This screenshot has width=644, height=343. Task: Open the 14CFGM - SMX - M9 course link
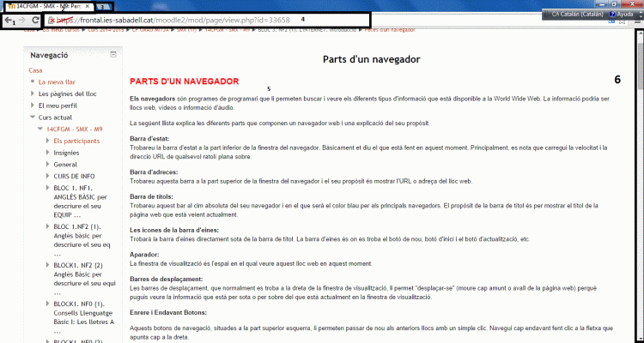coord(75,129)
